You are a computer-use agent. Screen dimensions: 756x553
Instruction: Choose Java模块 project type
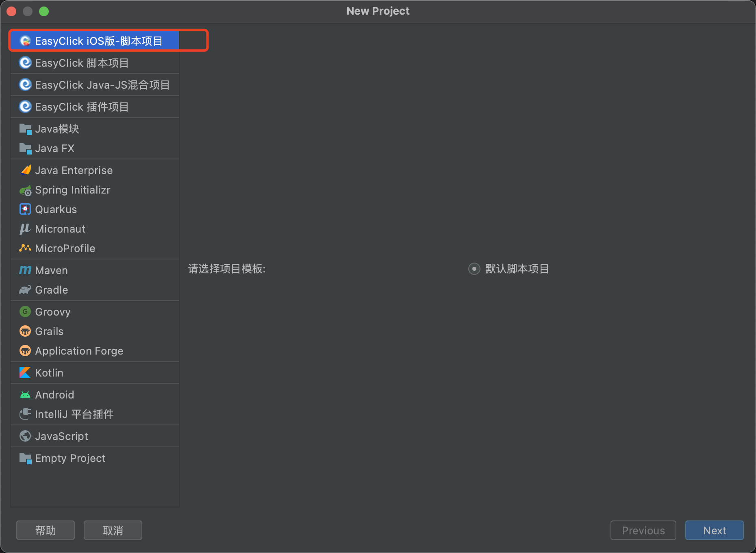[95, 129]
